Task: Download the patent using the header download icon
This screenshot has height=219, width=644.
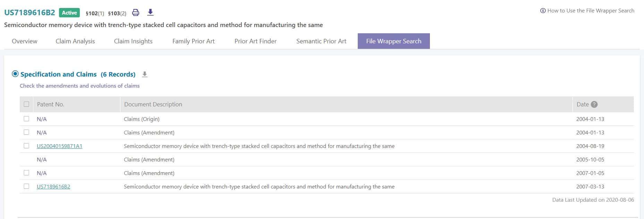Action: (x=150, y=12)
